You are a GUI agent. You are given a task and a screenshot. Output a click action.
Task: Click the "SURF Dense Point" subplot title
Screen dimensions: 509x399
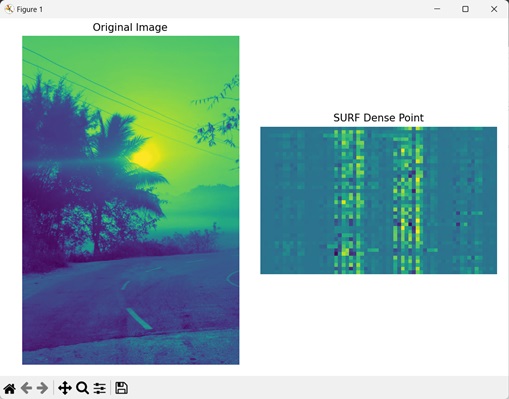point(378,118)
